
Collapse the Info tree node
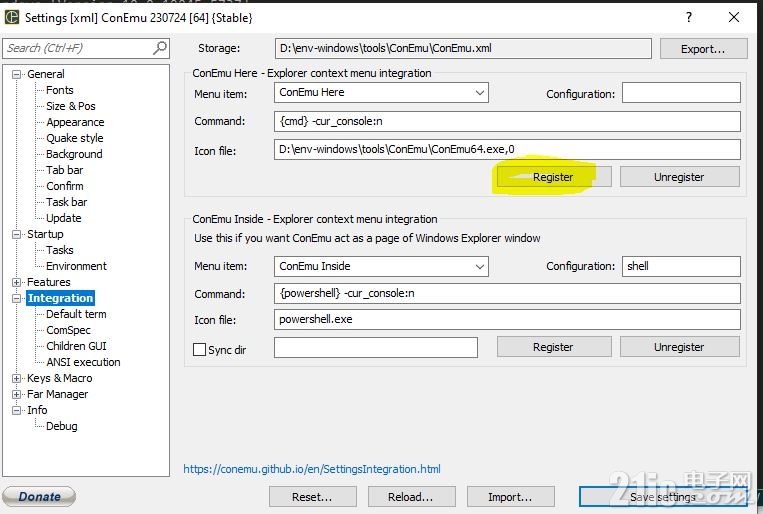pos(17,410)
